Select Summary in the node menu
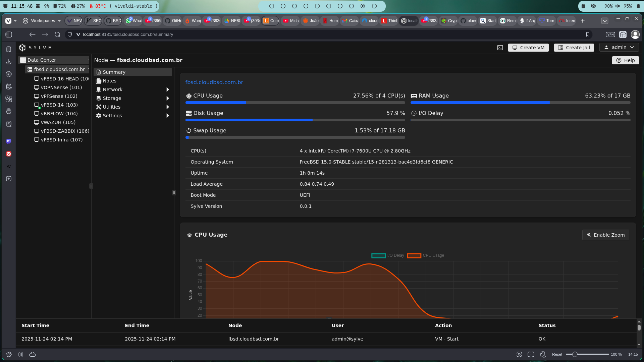 point(133,72)
